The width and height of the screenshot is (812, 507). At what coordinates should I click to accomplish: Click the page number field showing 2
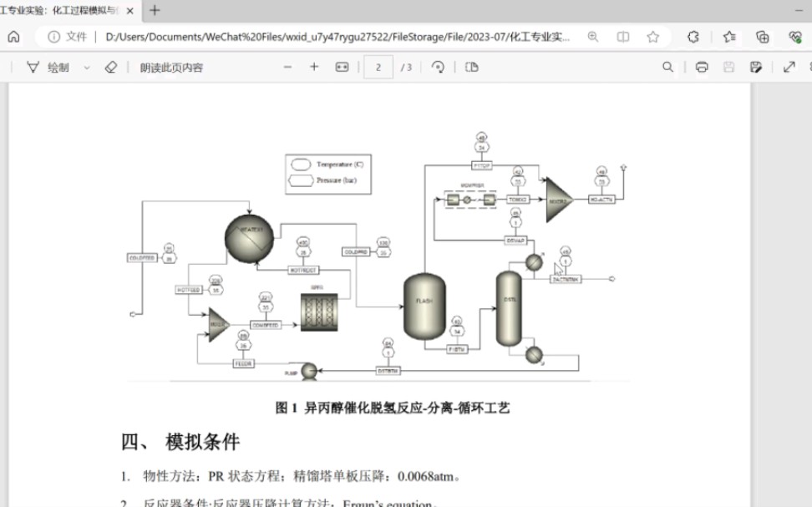coord(378,68)
